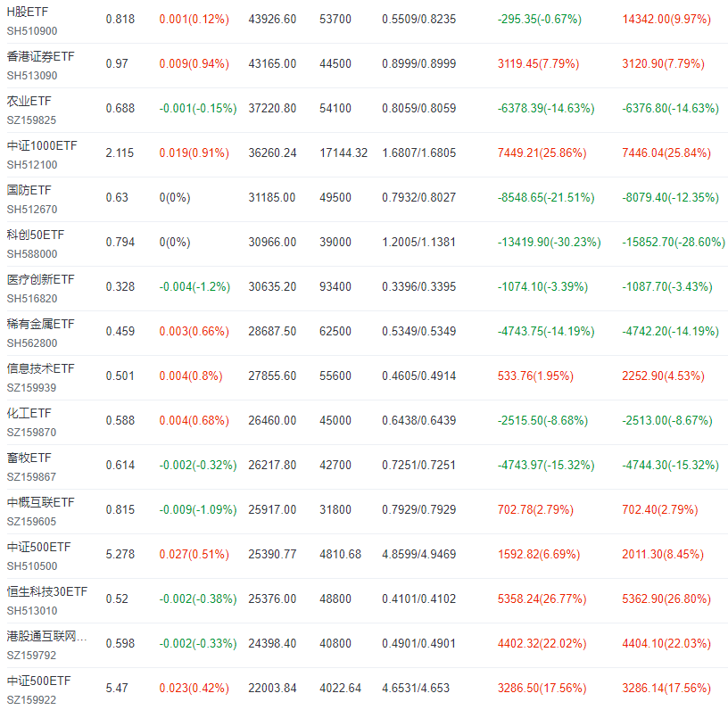Select the code SZ159870

click(x=31, y=432)
